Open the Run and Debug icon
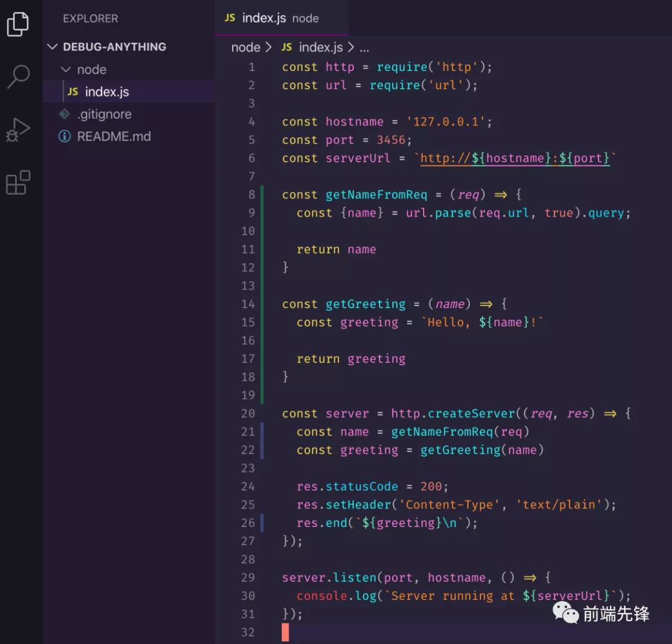The width and height of the screenshot is (672, 644). (19, 129)
